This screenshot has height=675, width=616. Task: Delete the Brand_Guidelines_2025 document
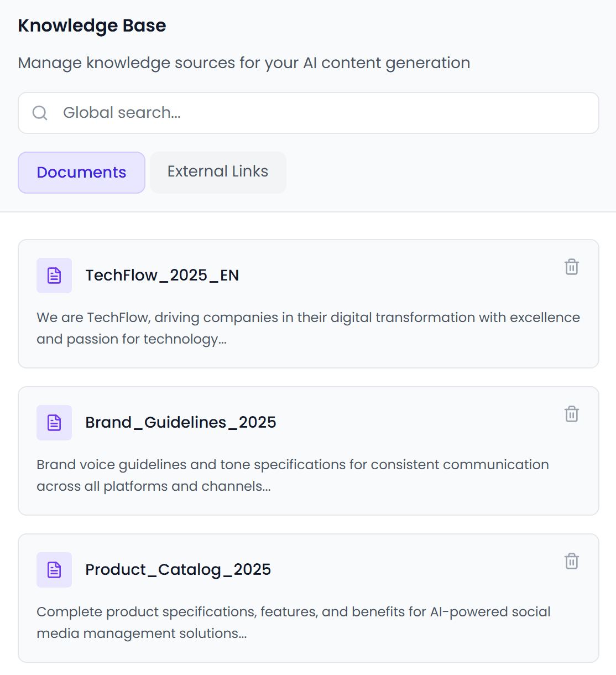pos(571,414)
